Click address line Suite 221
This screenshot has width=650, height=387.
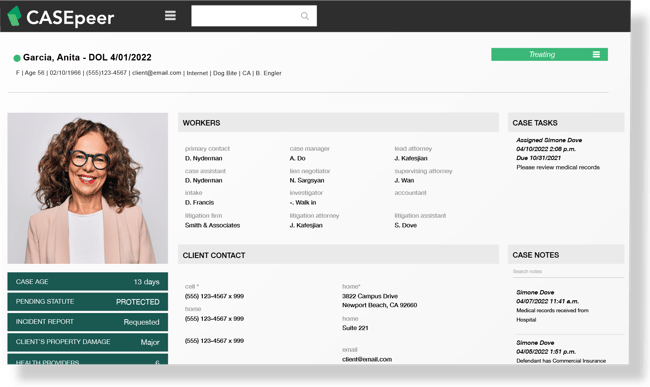[355, 327]
